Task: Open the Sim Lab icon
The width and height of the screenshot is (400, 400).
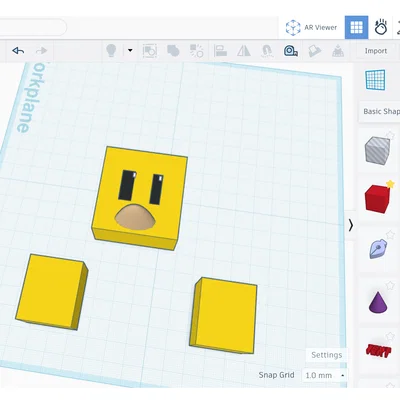Action: (381, 27)
